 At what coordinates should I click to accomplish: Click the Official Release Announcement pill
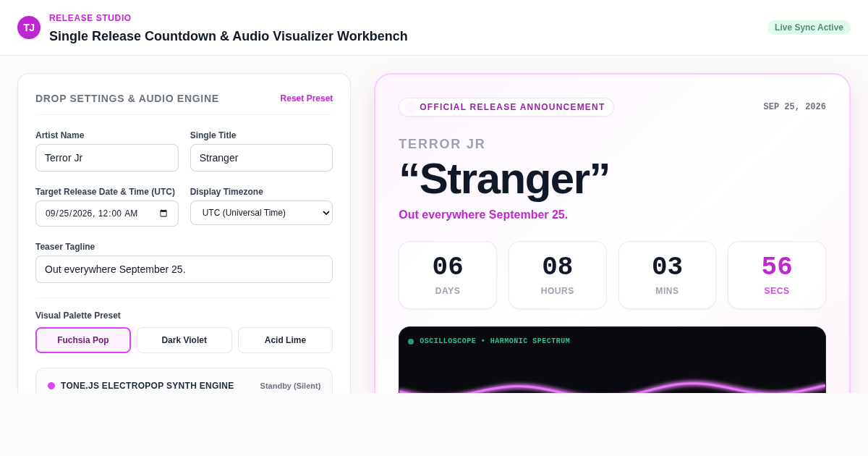pos(506,107)
